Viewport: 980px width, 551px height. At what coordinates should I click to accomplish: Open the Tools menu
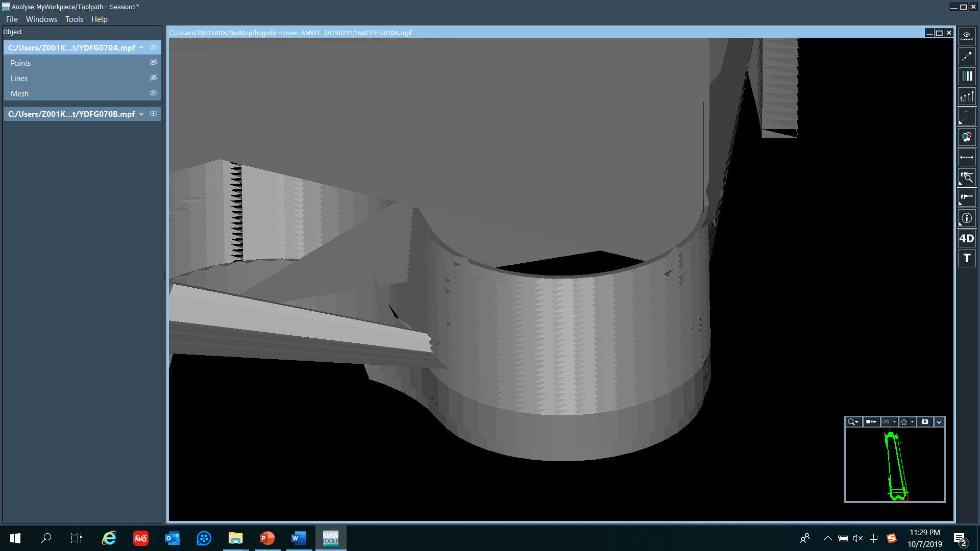pos(74,19)
